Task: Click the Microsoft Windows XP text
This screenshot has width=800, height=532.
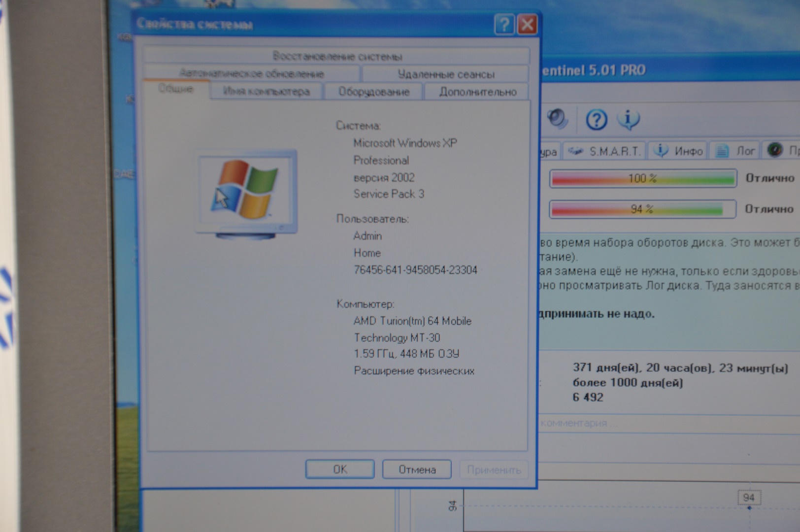Action: [405, 143]
